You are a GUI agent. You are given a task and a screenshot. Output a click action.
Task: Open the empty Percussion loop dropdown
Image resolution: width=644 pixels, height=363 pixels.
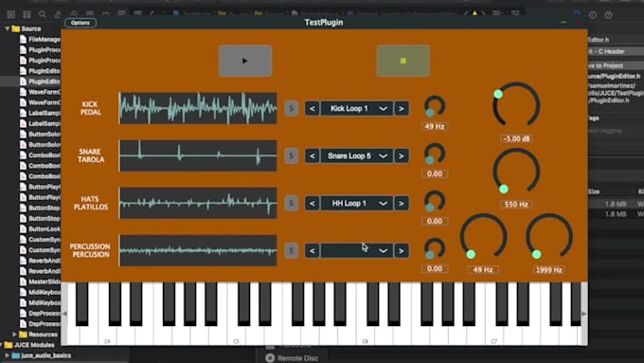[x=356, y=251]
